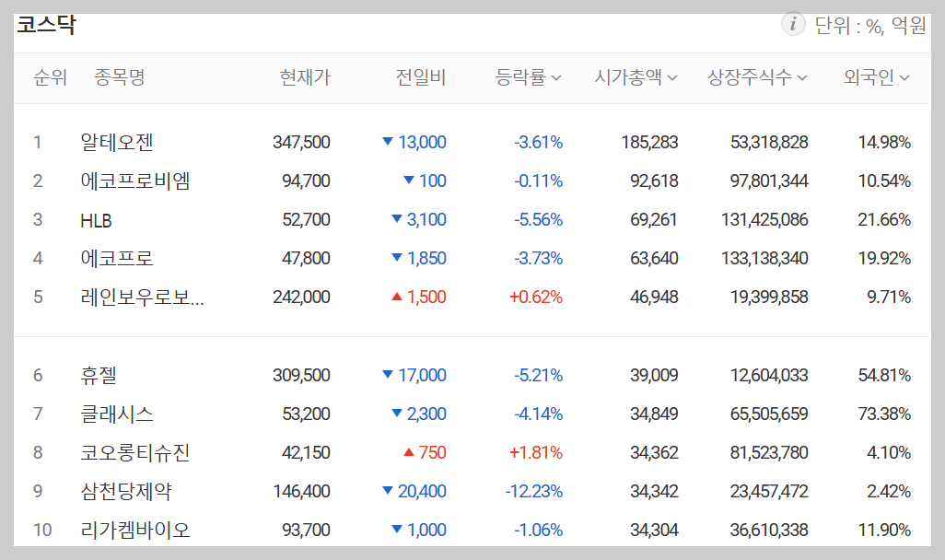Select listed shares value 133,138,340

click(x=764, y=259)
